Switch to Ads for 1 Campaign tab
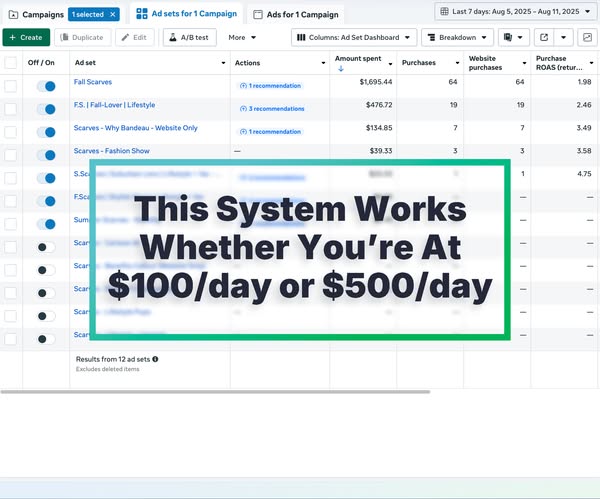Screen dimensions: 600x499 pos(296,15)
